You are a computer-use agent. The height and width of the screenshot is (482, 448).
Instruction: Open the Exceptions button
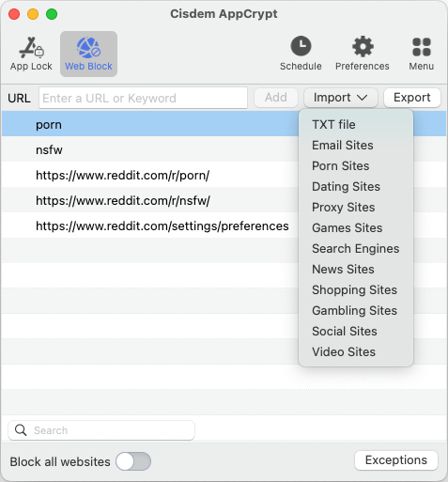pos(396,460)
